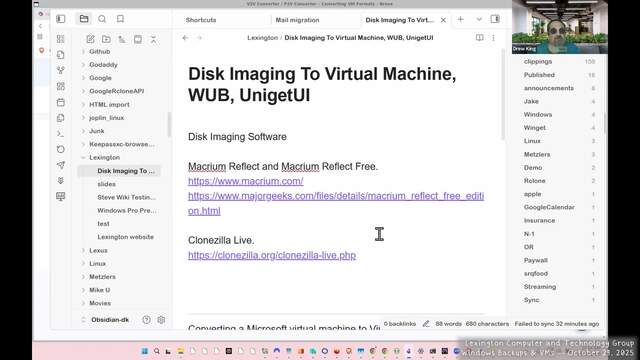Open the tab list dropdown arrow
The image size is (640, 360).
pos(479,19)
